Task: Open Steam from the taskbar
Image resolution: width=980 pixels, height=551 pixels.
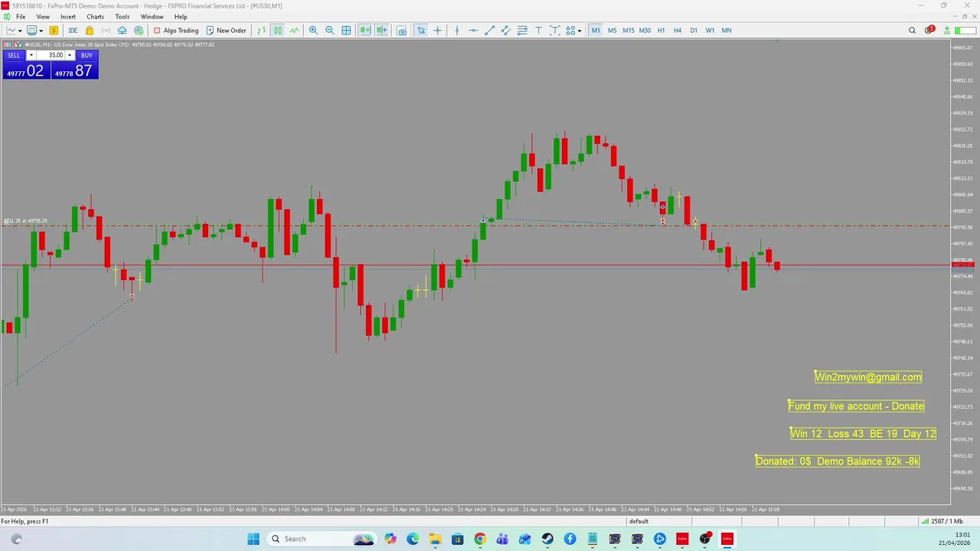Action: click(x=547, y=539)
